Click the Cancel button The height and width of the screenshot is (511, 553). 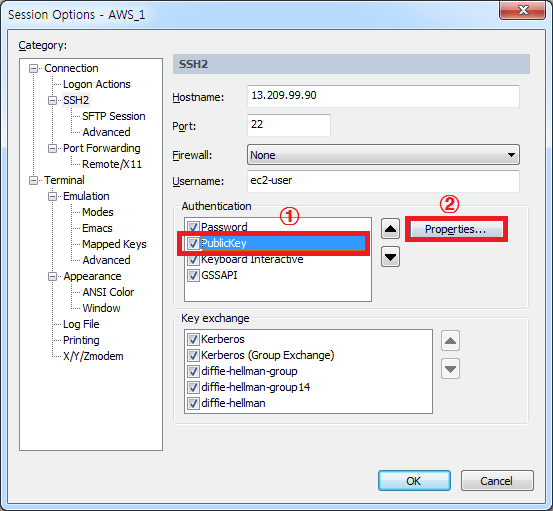(x=497, y=481)
